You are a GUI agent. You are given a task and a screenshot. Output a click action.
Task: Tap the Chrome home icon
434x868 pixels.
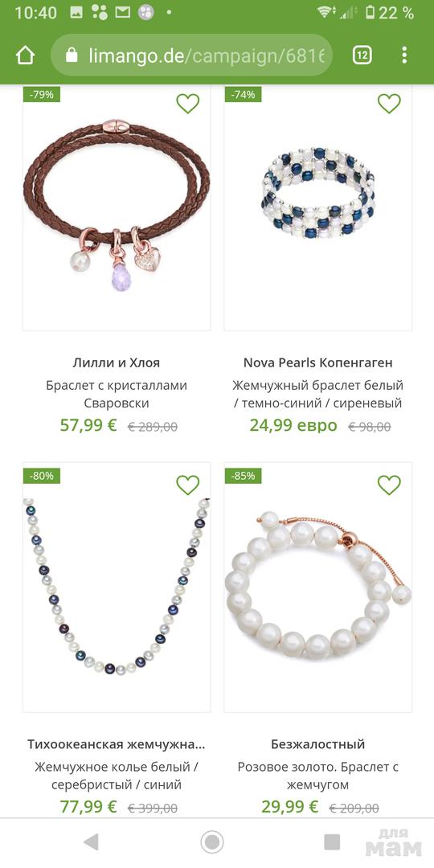[x=26, y=55]
